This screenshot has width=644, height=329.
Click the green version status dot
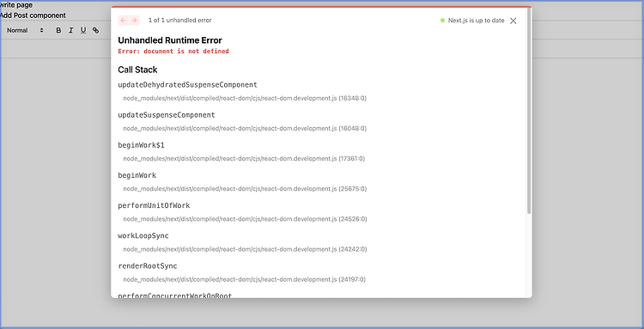click(x=442, y=21)
